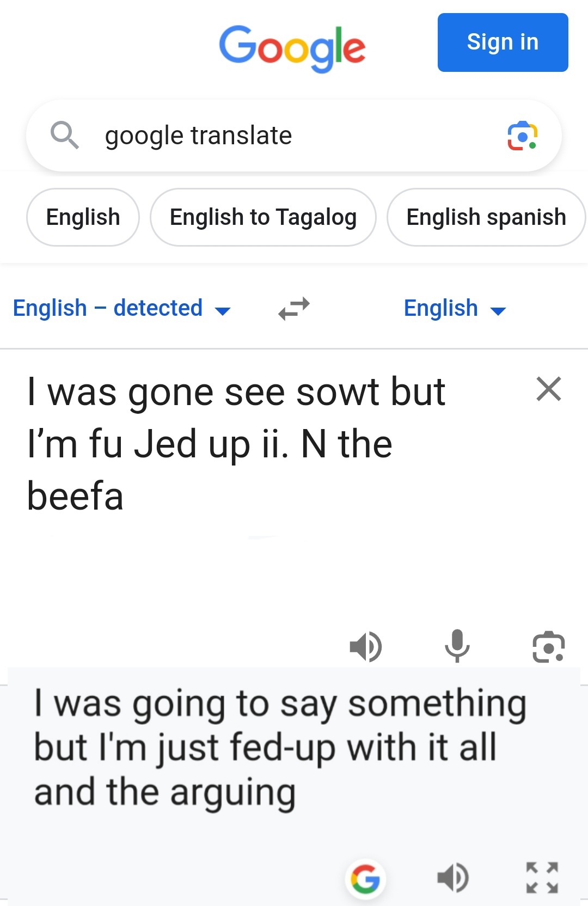
Task: Click the Google logo
Action: click(292, 48)
